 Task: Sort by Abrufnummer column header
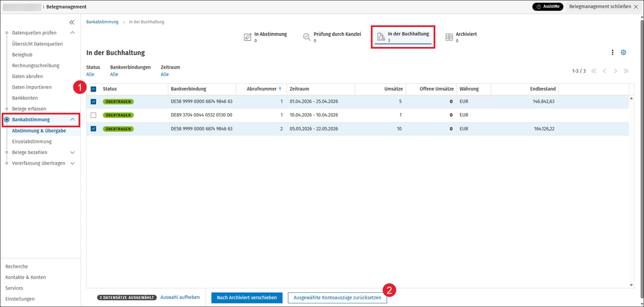[261, 89]
